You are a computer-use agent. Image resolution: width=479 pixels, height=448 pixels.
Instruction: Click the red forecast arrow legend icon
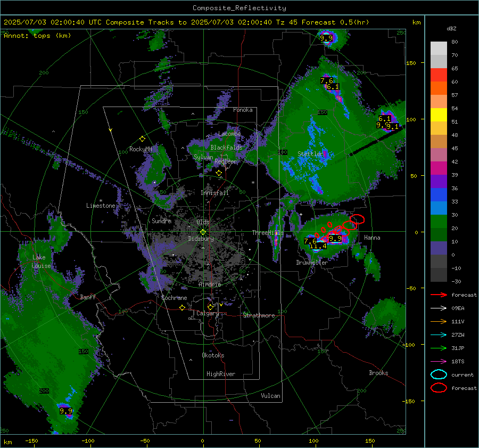point(439,295)
